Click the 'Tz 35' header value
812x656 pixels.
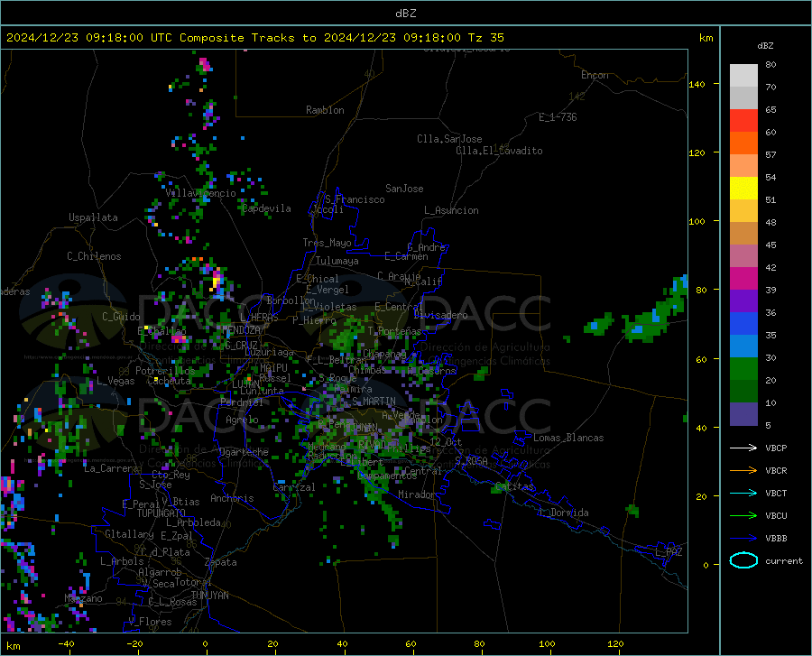(x=485, y=38)
